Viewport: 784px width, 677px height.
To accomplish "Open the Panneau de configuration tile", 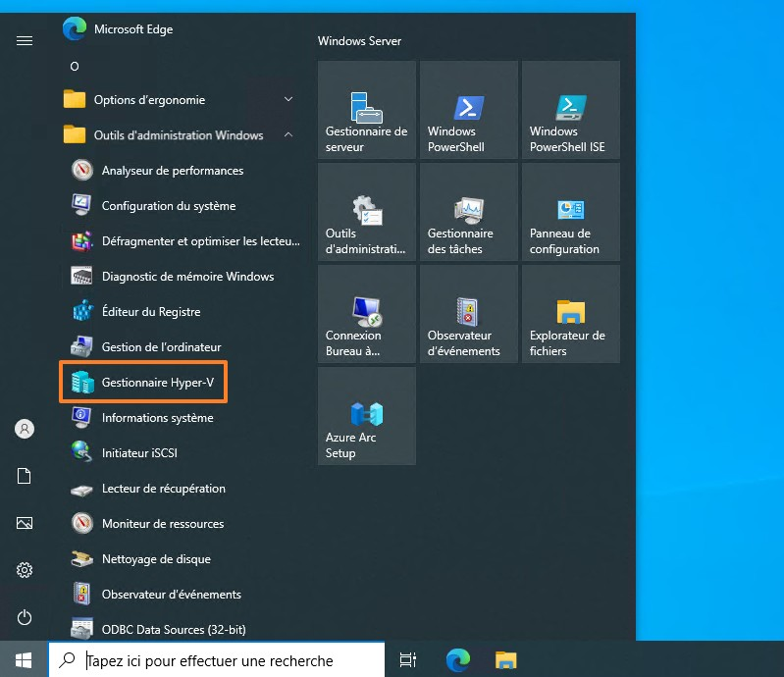I will (x=571, y=212).
